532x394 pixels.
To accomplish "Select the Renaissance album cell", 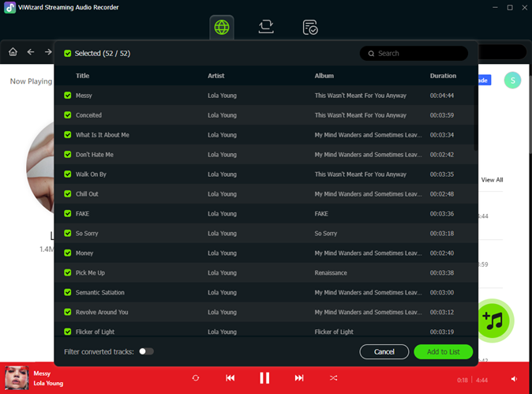I will [331, 273].
